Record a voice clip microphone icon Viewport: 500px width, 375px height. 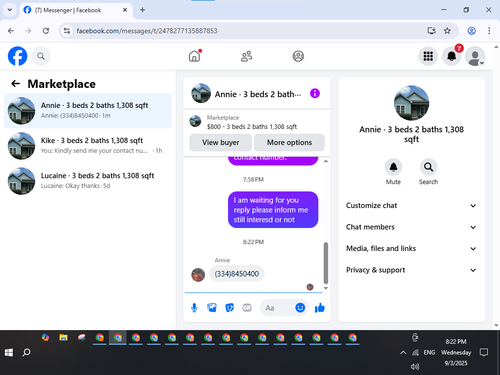tap(194, 308)
